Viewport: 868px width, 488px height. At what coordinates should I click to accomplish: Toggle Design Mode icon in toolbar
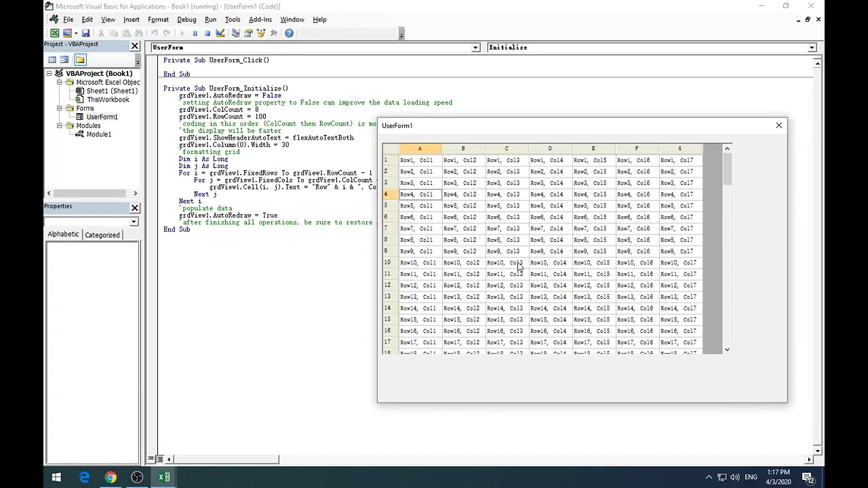click(x=220, y=33)
